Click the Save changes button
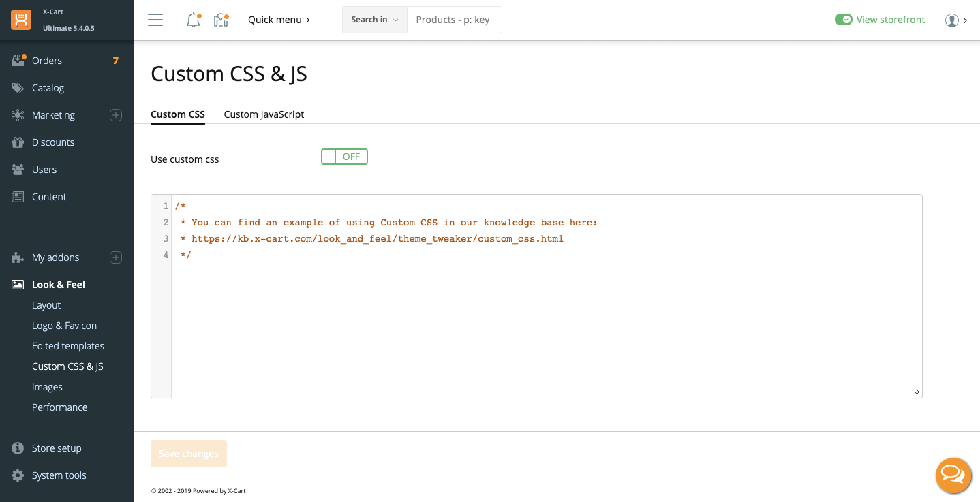The height and width of the screenshot is (502, 980). tap(189, 454)
